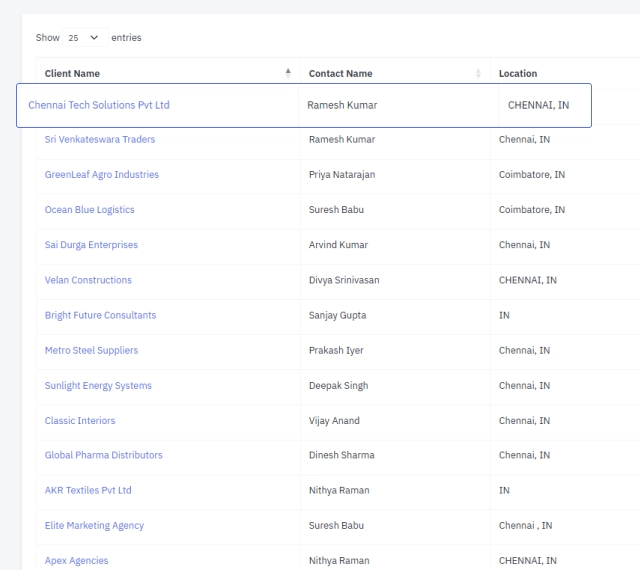Select the Dinesh Sharma contact cell
The height and width of the screenshot is (570, 640).
click(341, 455)
